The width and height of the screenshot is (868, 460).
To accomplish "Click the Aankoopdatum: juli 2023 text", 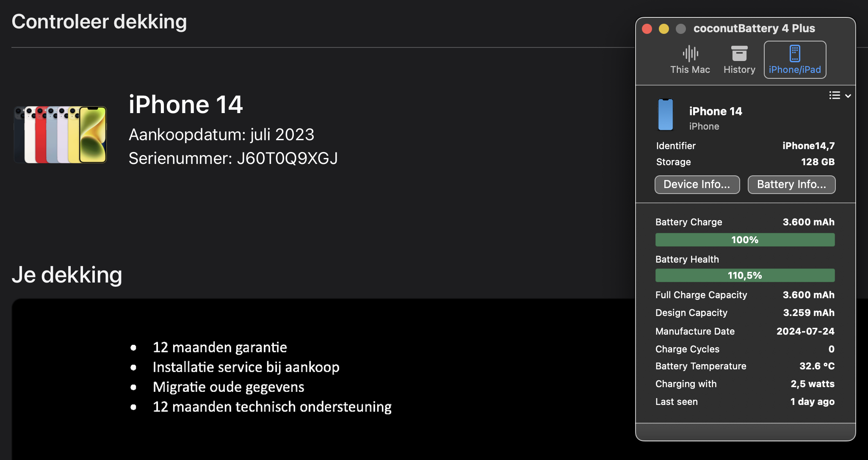I will coord(221,135).
